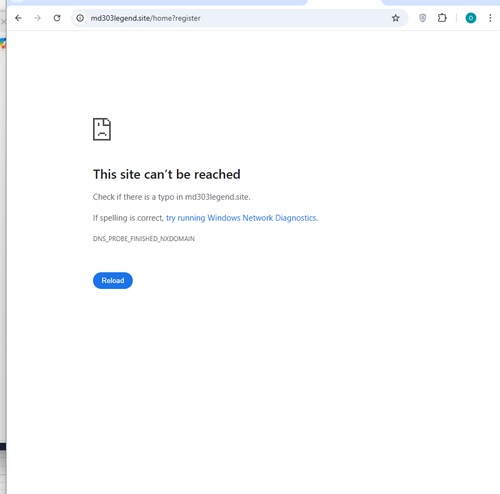Open Chrome three-dot menu

click(x=490, y=18)
